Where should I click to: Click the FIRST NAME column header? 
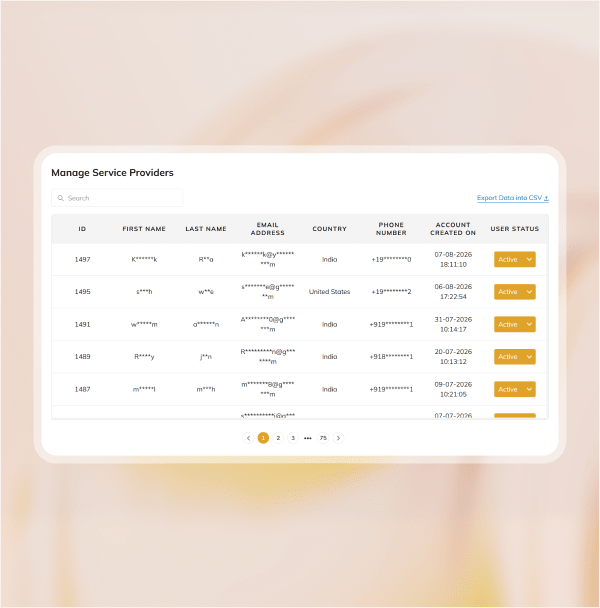coord(144,229)
